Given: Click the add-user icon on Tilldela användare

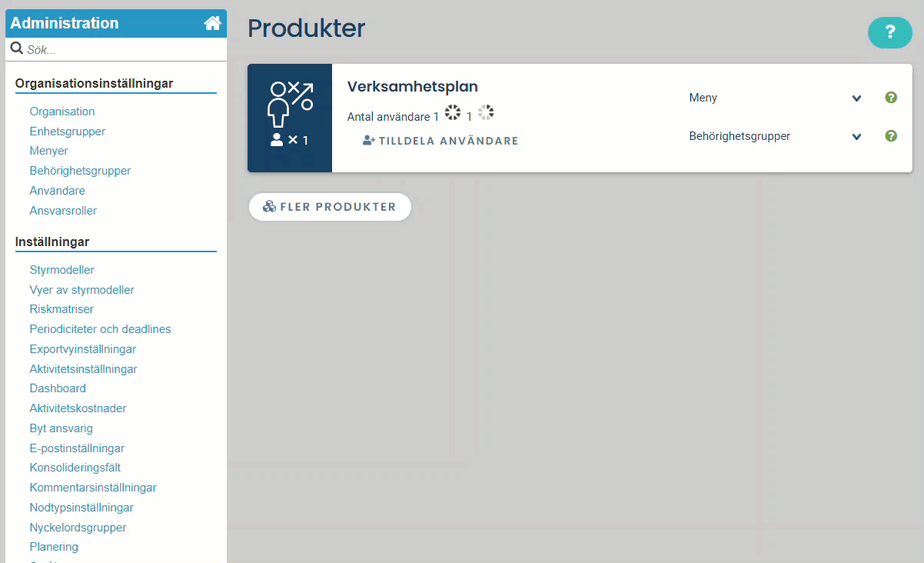Looking at the screenshot, I should pyautogui.click(x=368, y=141).
